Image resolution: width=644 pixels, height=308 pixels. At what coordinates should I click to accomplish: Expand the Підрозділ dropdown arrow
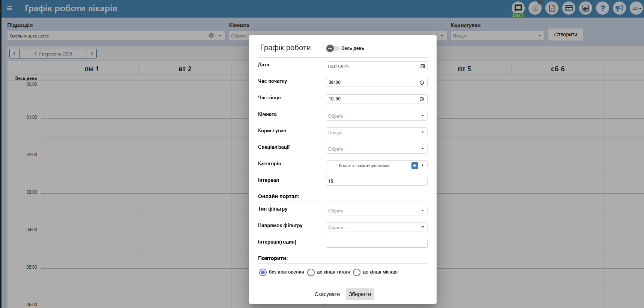click(220, 36)
